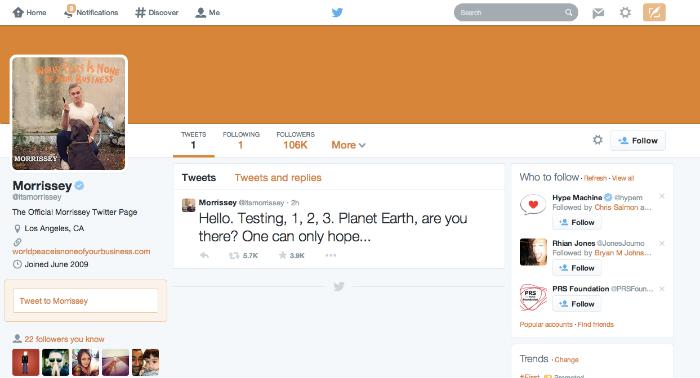Viewport: 700px width, 378px height.
Task: Click the verified badge next to Morrissey
Action: 79,185
